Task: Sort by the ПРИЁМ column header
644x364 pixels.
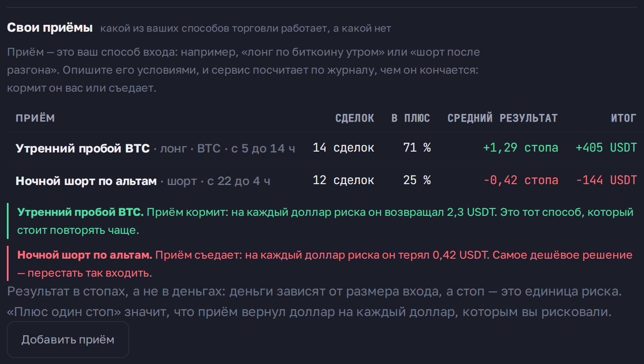Action: [35, 118]
